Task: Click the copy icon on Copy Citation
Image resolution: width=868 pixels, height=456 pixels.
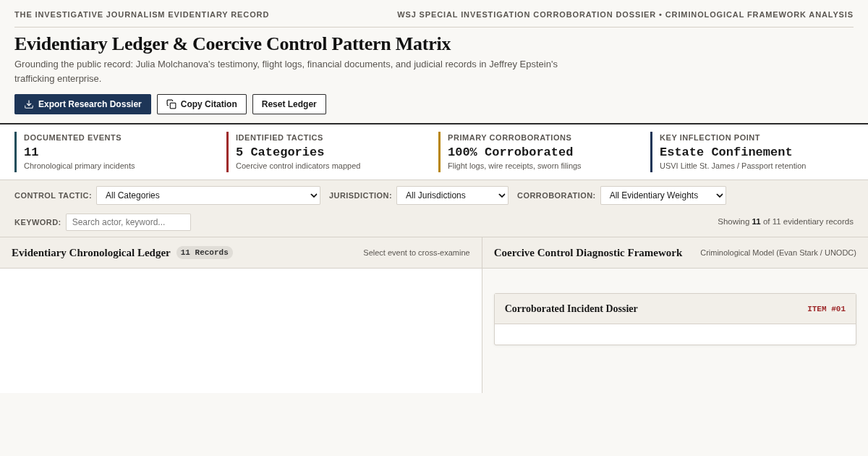Action: click(171, 104)
